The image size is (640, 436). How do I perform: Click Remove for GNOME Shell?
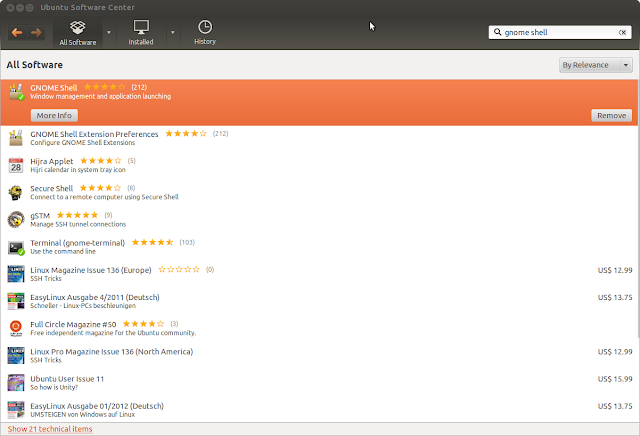611,116
